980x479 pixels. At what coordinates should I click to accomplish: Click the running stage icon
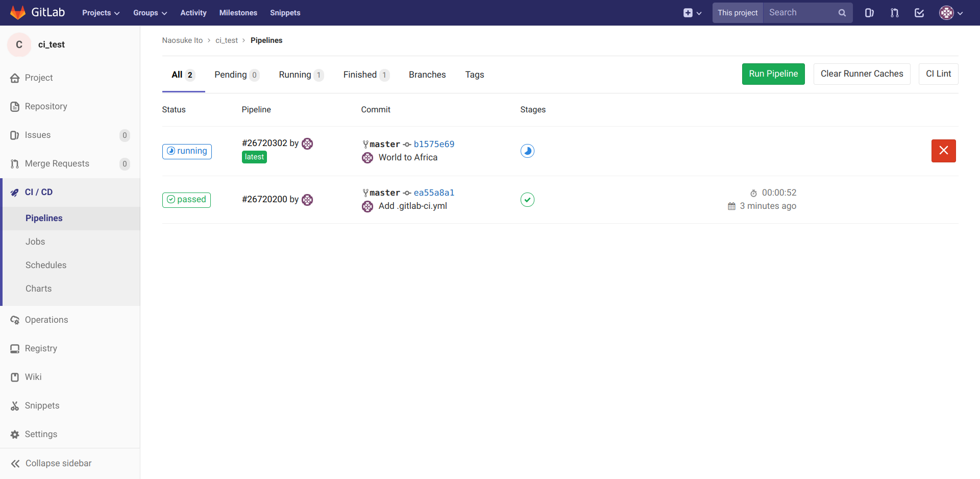pos(527,151)
